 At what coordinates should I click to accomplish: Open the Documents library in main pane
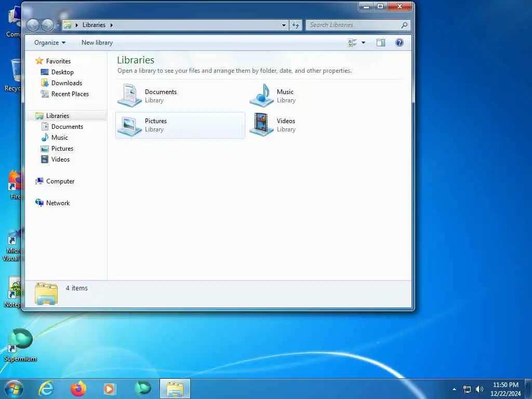[180, 96]
